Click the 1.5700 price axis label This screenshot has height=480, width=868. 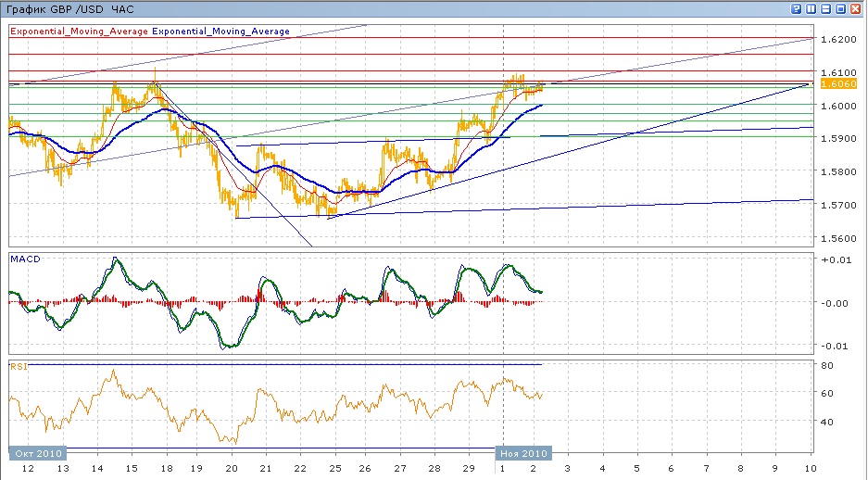pyautogui.click(x=837, y=206)
